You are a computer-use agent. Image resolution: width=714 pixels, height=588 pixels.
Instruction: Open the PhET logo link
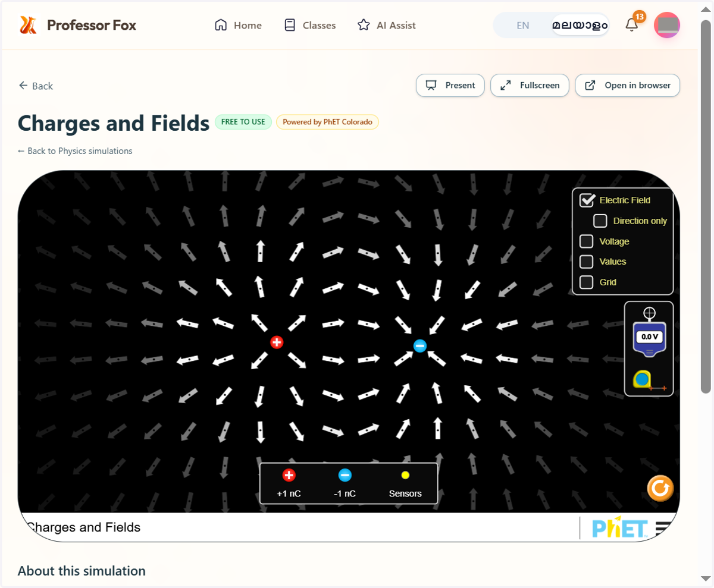(x=619, y=527)
